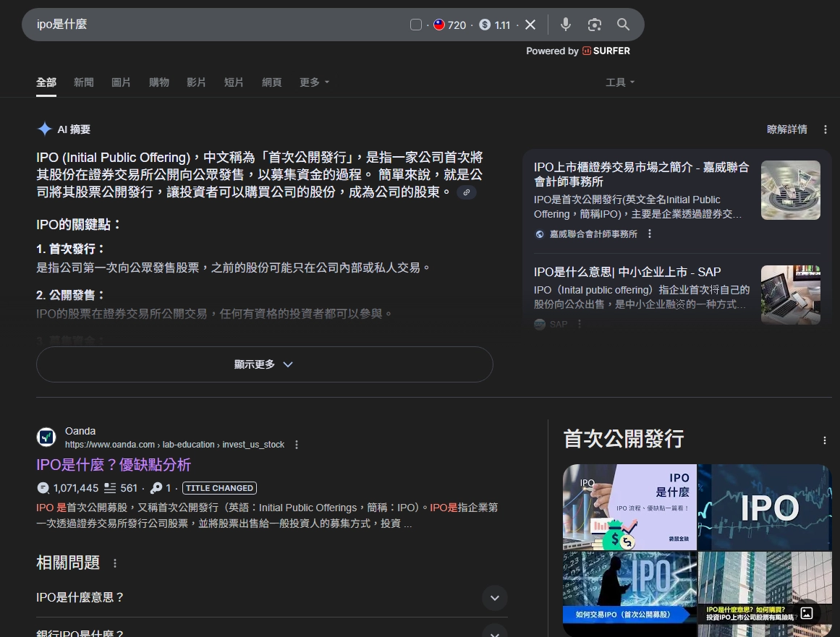This screenshot has width=840, height=637.
Task: Expand the IPO是什麼意思？ question
Action: 271,598
